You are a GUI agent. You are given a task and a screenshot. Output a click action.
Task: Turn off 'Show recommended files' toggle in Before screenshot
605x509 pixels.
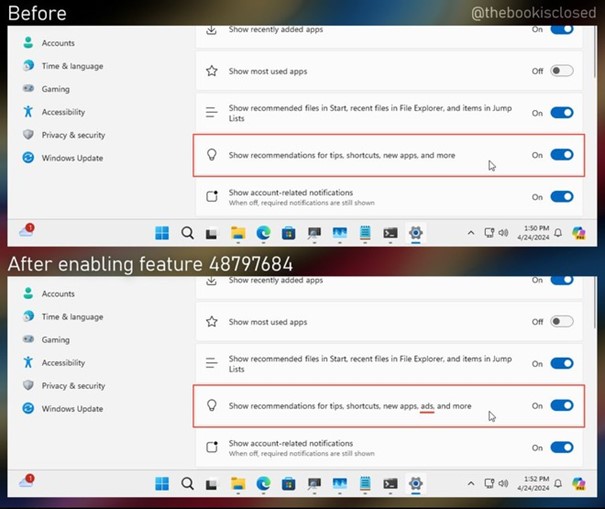pos(562,113)
